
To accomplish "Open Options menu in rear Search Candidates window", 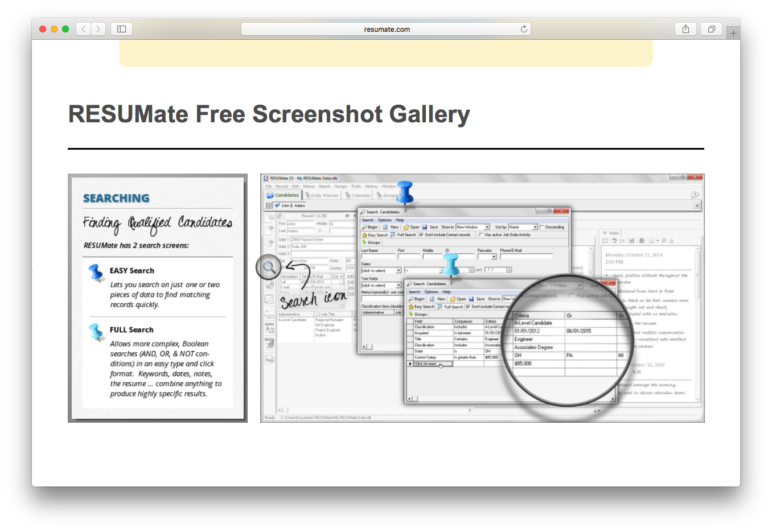I will coord(384,220).
